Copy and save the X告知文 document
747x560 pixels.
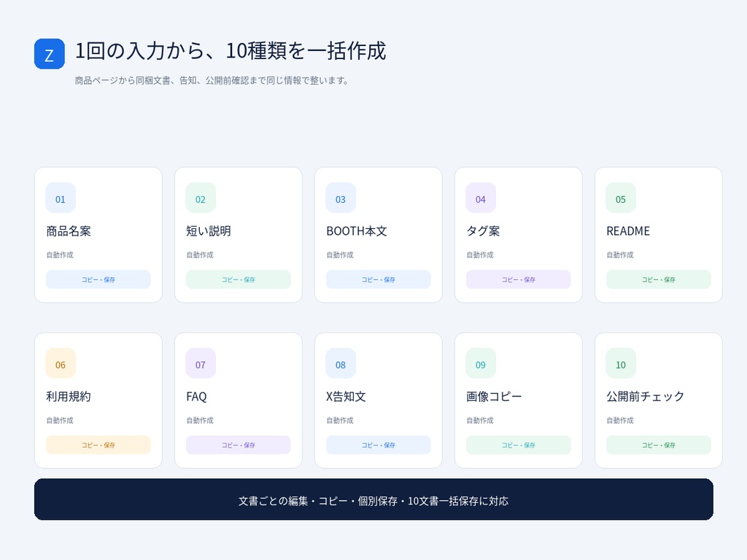(379, 446)
